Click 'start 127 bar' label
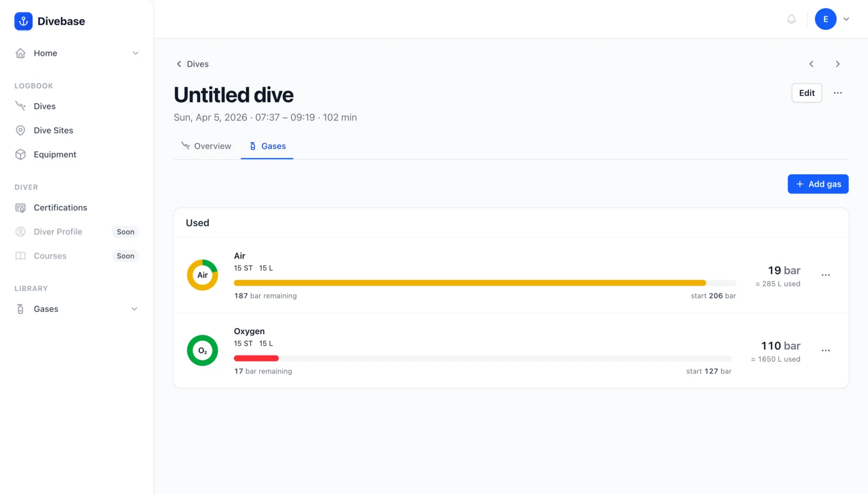Image resolution: width=868 pixels, height=494 pixels. click(x=709, y=371)
